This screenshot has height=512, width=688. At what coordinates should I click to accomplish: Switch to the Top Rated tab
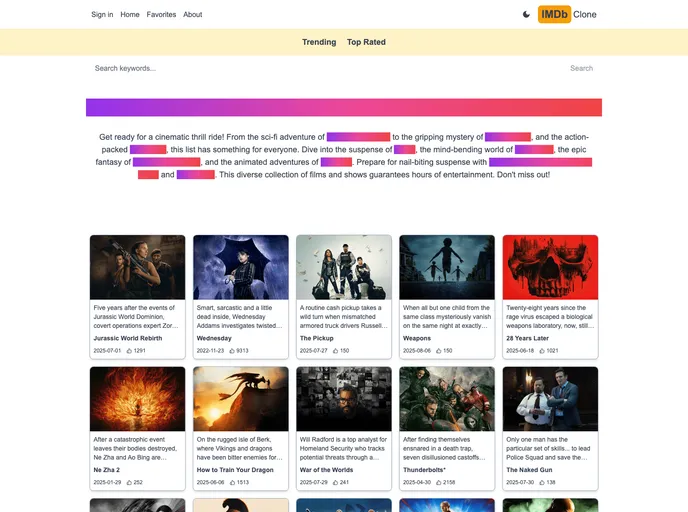[366, 42]
